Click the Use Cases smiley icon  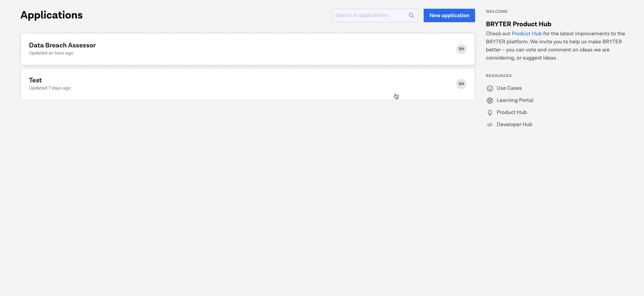pos(490,88)
